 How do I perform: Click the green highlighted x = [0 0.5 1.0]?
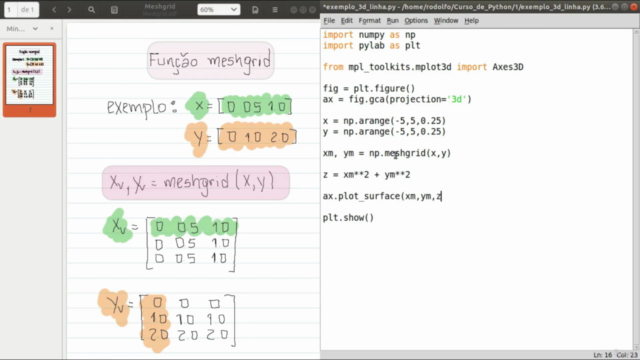pos(239,106)
